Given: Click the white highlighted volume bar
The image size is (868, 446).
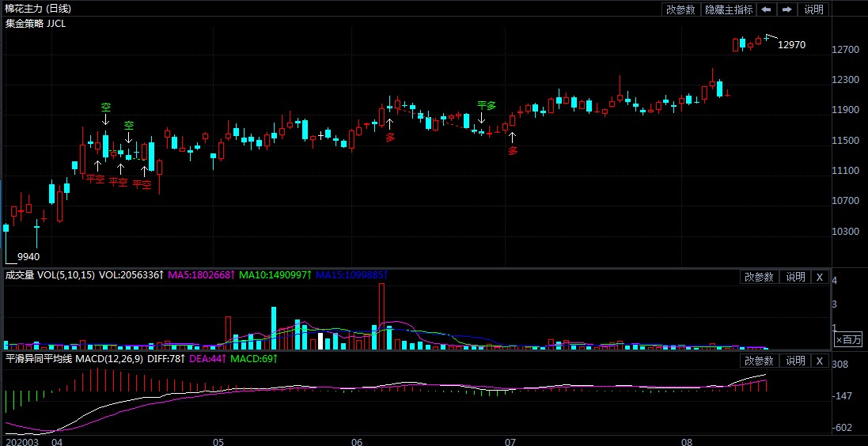Looking at the screenshot, I should tap(320, 341).
